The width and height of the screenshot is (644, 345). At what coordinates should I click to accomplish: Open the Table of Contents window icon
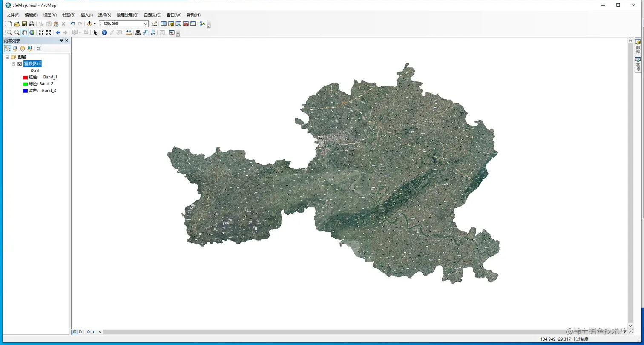164,24
